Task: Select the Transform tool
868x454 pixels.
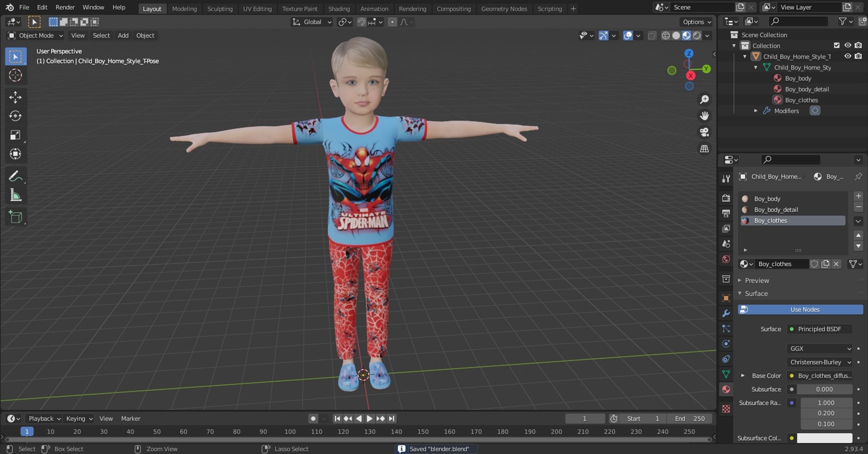Action: click(x=15, y=154)
